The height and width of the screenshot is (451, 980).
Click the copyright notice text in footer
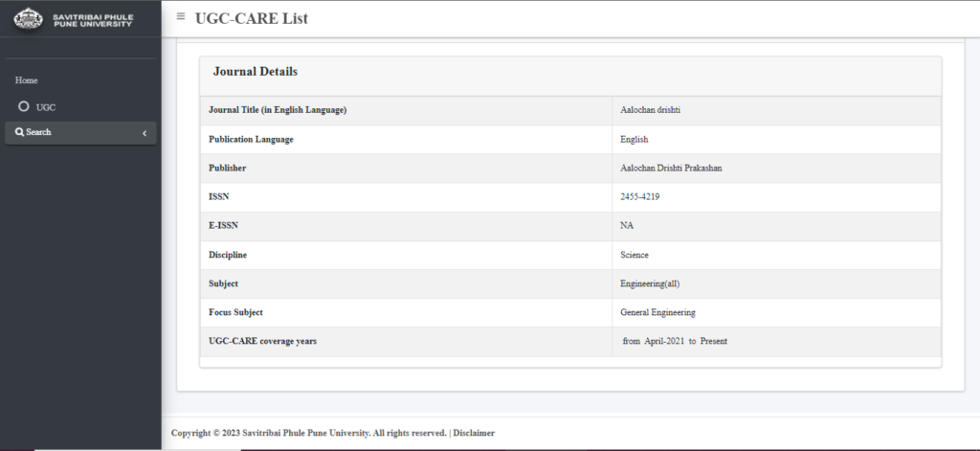pyautogui.click(x=308, y=433)
